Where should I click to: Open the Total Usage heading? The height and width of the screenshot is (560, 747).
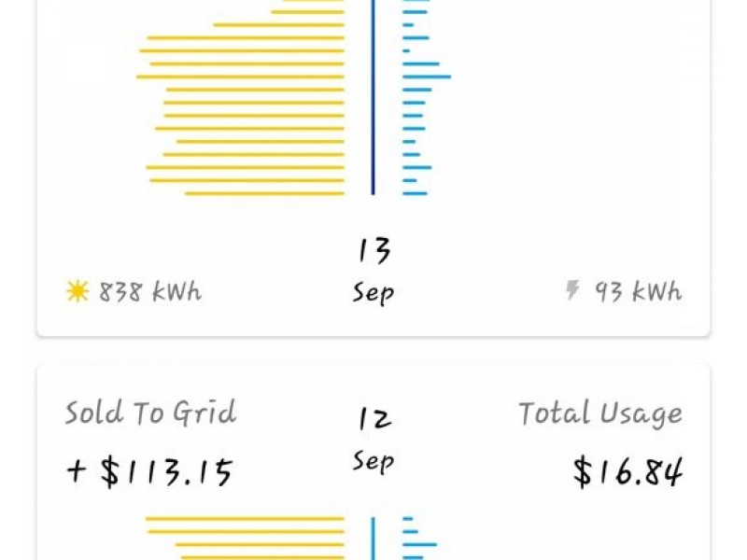(x=600, y=413)
